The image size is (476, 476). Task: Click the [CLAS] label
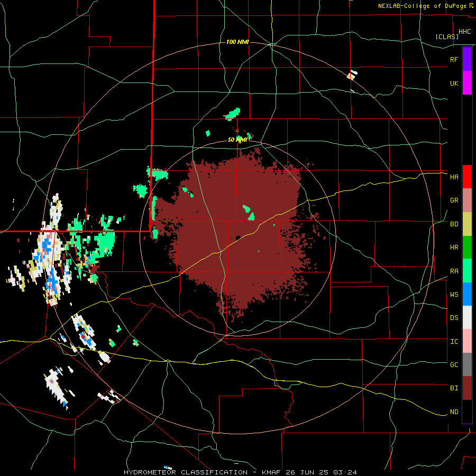447,36
